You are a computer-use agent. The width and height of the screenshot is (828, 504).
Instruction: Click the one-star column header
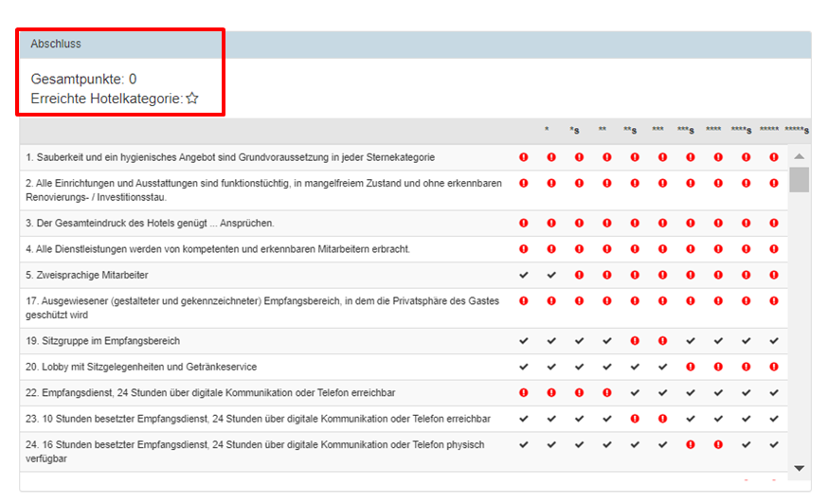(546, 130)
